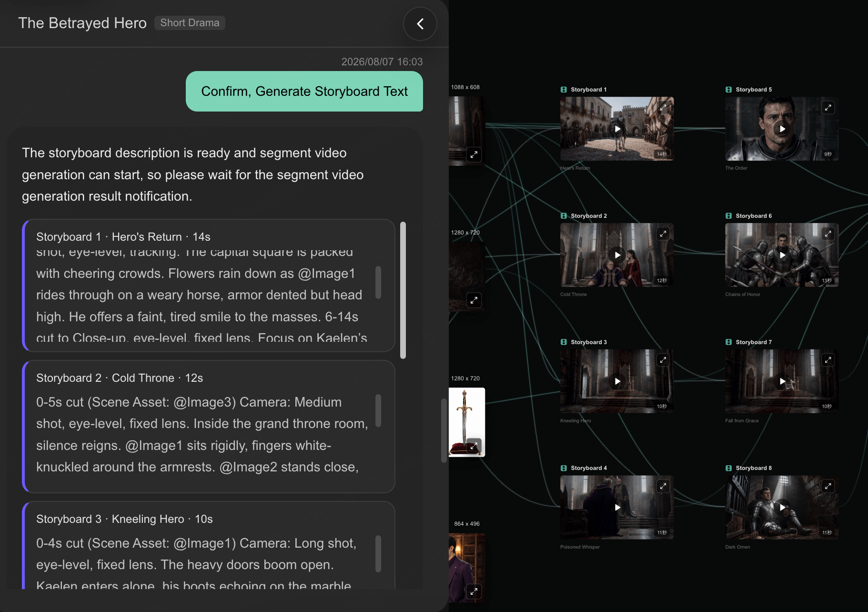The height and width of the screenshot is (612, 868).
Task: Expand Storyboard 8 Dark Omen video
Action: pyautogui.click(x=828, y=486)
